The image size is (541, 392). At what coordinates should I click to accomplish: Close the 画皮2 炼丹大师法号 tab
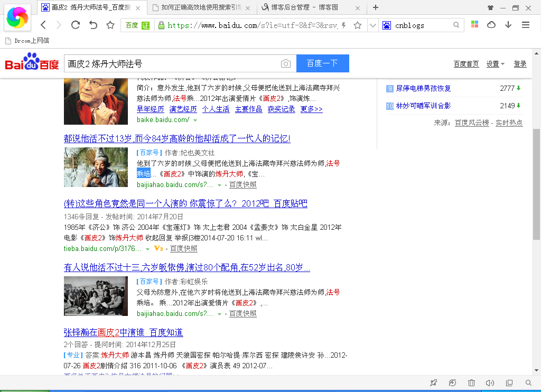pos(138,8)
